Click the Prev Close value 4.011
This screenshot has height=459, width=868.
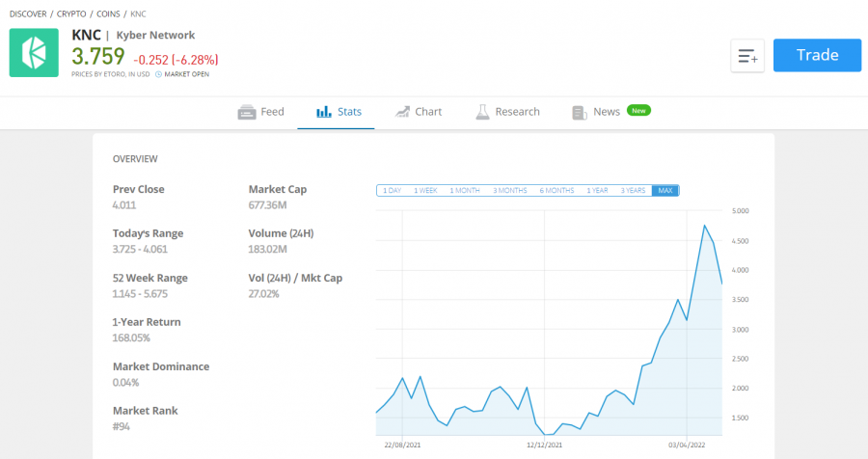pyautogui.click(x=124, y=205)
